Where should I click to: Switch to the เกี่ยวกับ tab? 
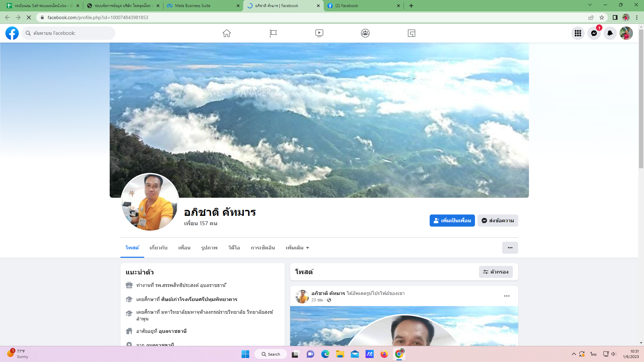[x=158, y=248]
